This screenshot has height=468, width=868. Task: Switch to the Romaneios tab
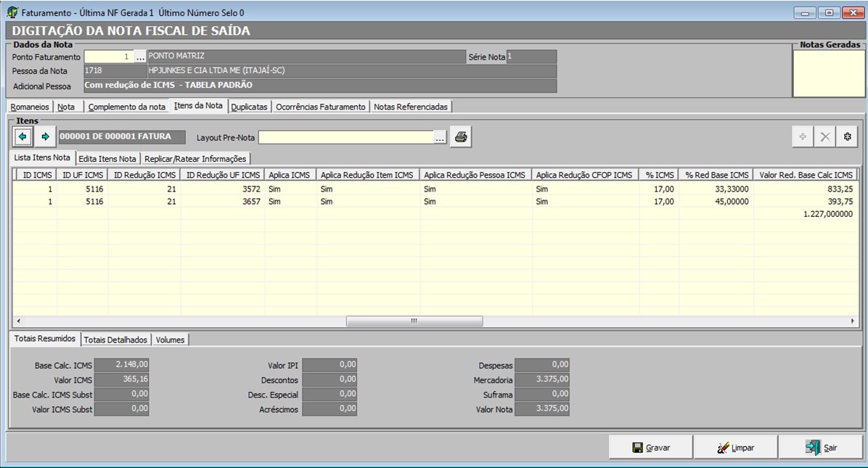30,107
